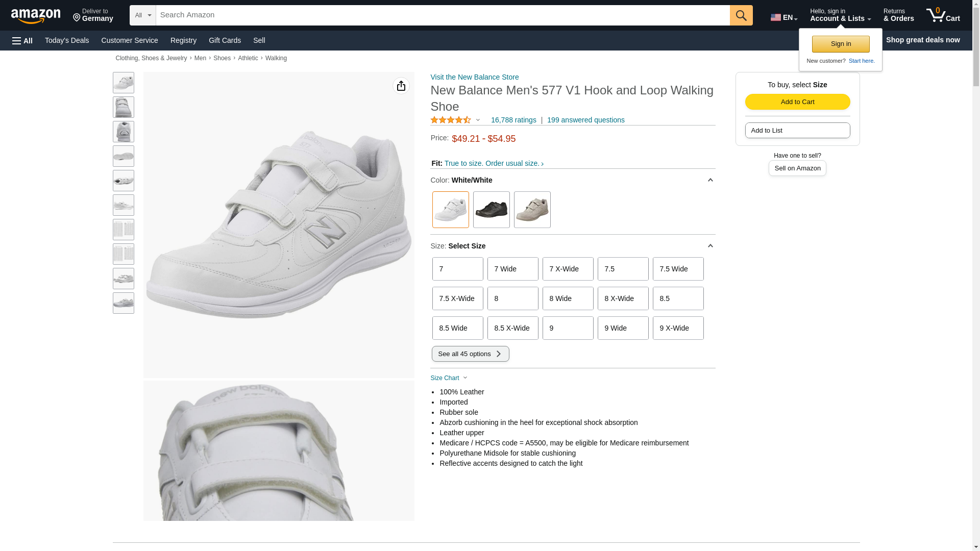
Task: Open the All hamburger menu
Action: pyautogui.click(x=22, y=40)
